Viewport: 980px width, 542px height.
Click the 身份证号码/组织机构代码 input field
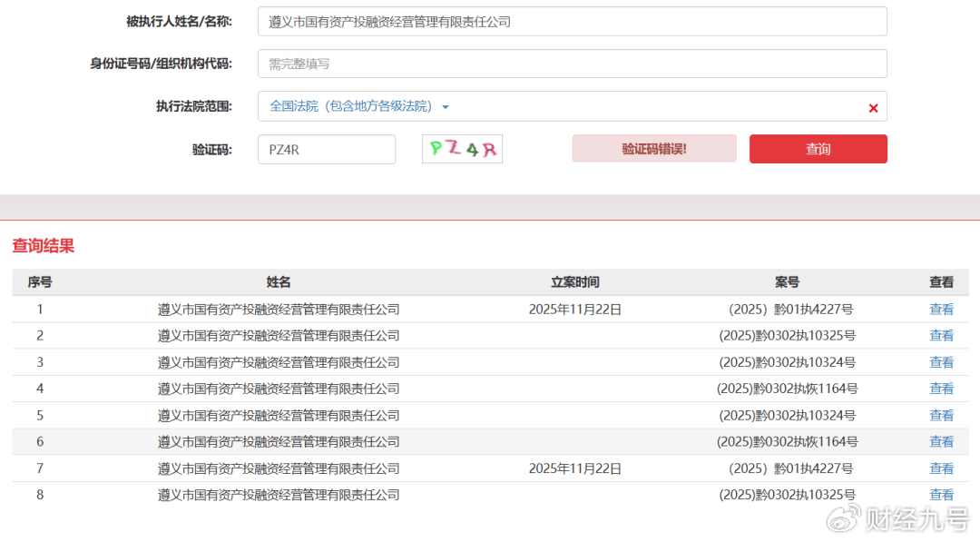[x=572, y=64]
